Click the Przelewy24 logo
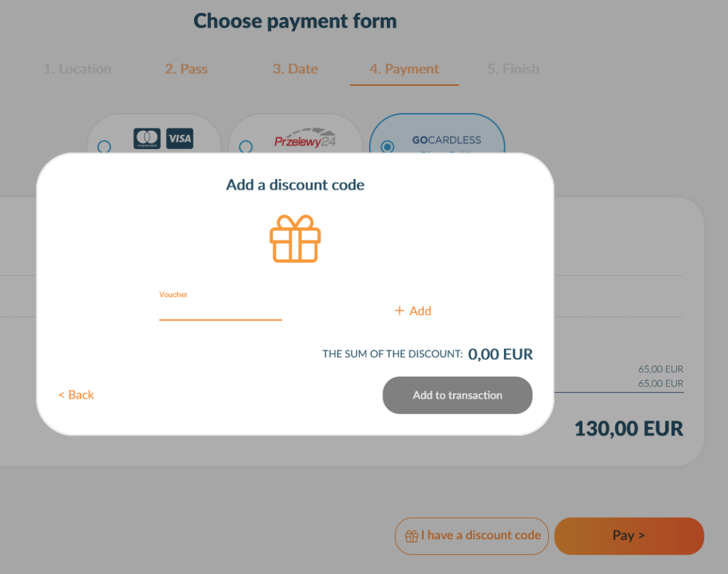Image resolution: width=728 pixels, height=574 pixels. pyautogui.click(x=305, y=138)
